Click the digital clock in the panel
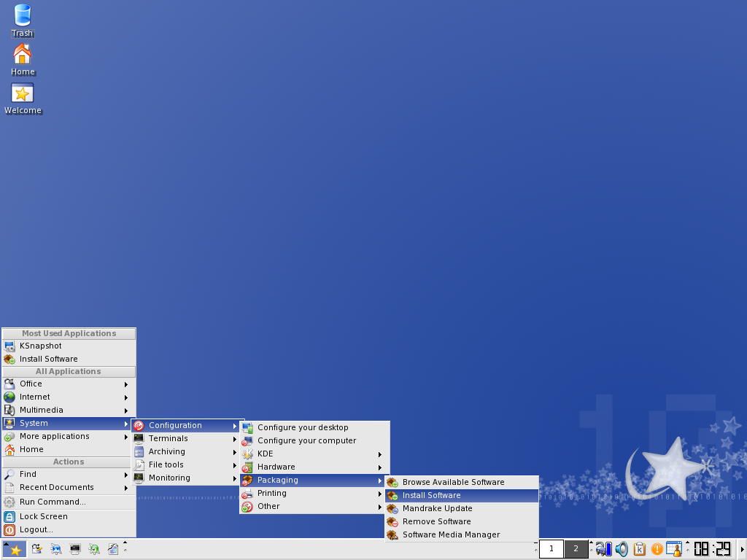 tap(712, 549)
